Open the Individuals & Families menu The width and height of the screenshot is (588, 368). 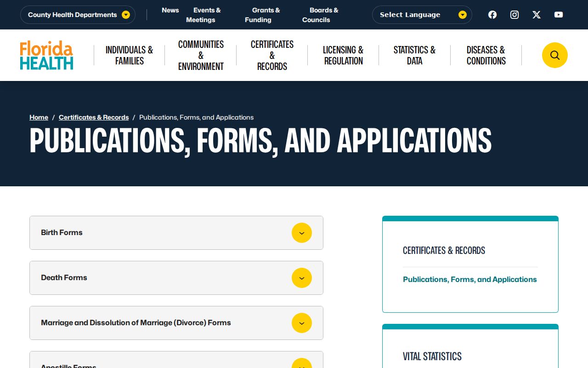point(129,55)
